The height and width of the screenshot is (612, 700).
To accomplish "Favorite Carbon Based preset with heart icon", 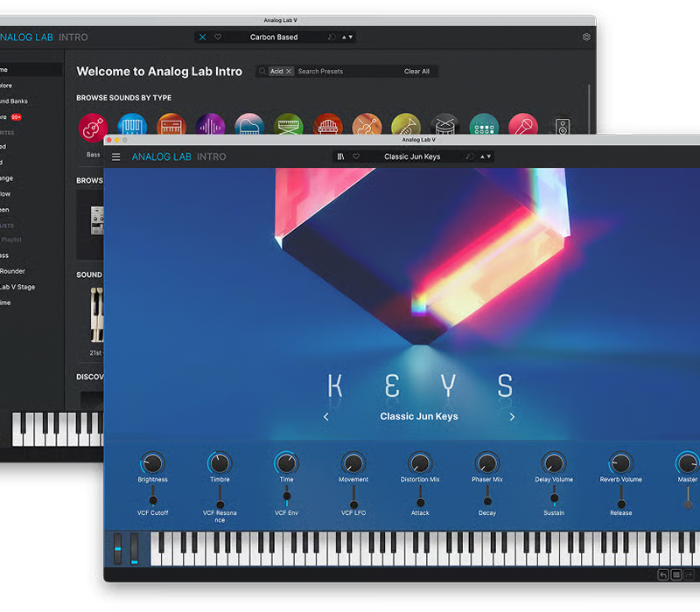I will [218, 37].
